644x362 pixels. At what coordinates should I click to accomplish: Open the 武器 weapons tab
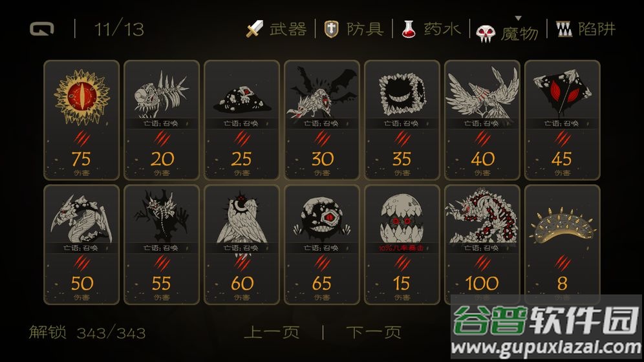(x=288, y=29)
